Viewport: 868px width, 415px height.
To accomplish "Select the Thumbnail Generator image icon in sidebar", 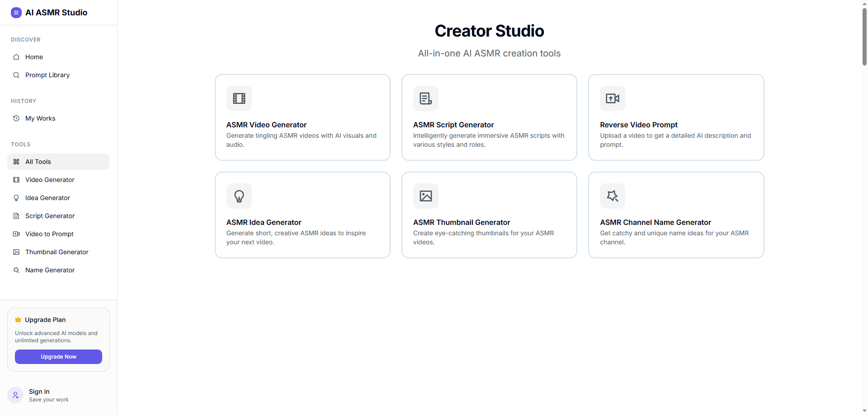I will [16, 252].
